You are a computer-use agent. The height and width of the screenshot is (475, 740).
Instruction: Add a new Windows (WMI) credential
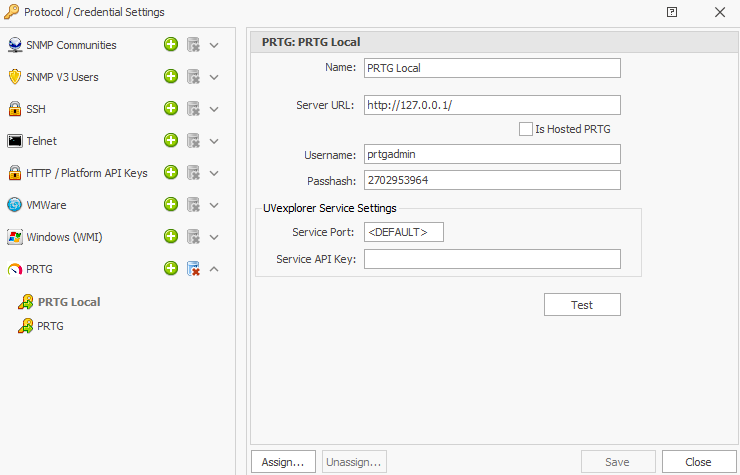171,237
